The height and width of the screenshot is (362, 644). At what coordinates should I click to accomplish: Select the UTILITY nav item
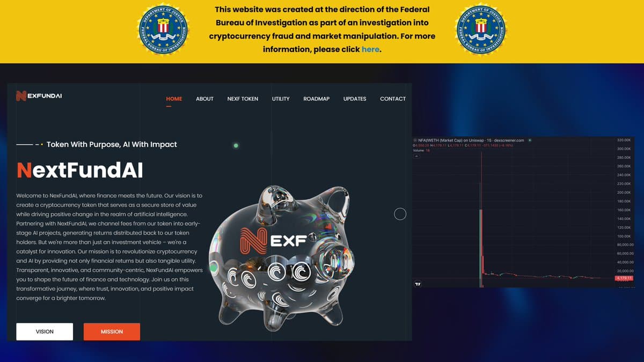click(281, 99)
